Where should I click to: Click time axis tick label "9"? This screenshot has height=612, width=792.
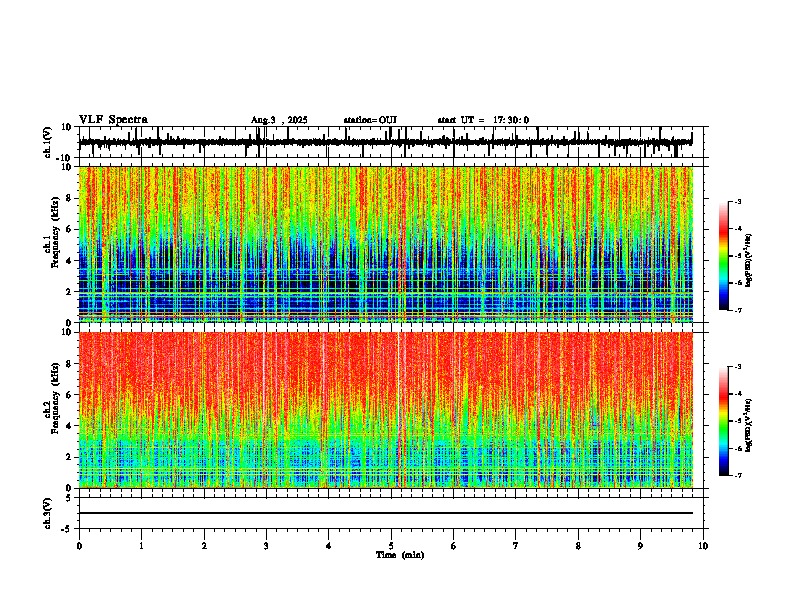[640, 546]
